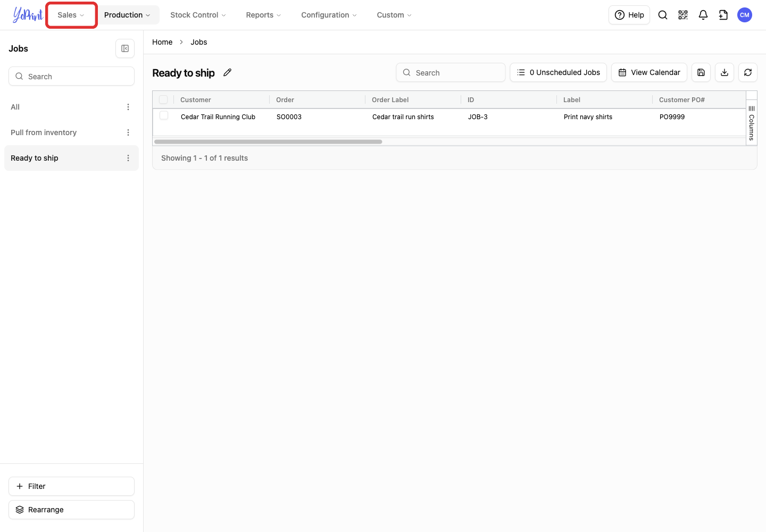766x532 pixels.
Task: Go to Home breadcrumb link
Action: click(162, 42)
